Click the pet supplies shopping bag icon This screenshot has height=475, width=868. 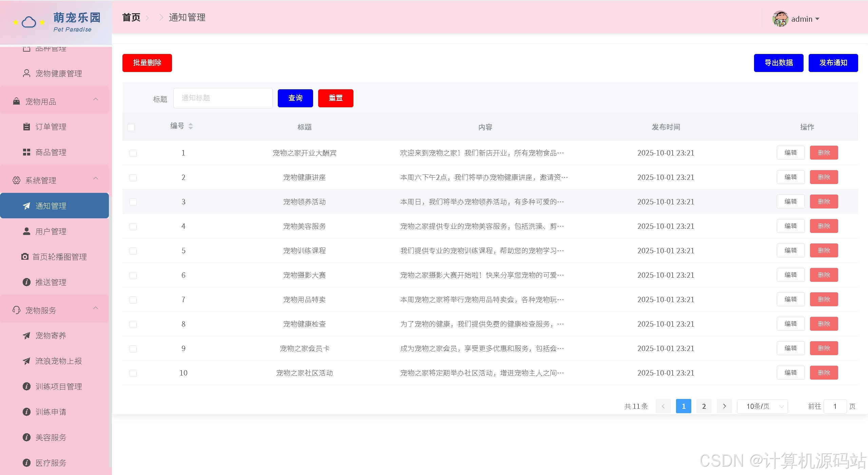click(16, 101)
